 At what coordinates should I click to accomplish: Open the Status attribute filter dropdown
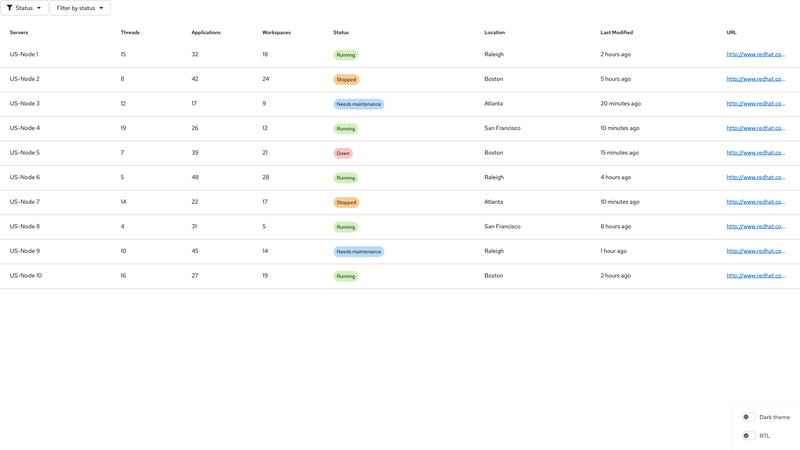click(x=24, y=8)
